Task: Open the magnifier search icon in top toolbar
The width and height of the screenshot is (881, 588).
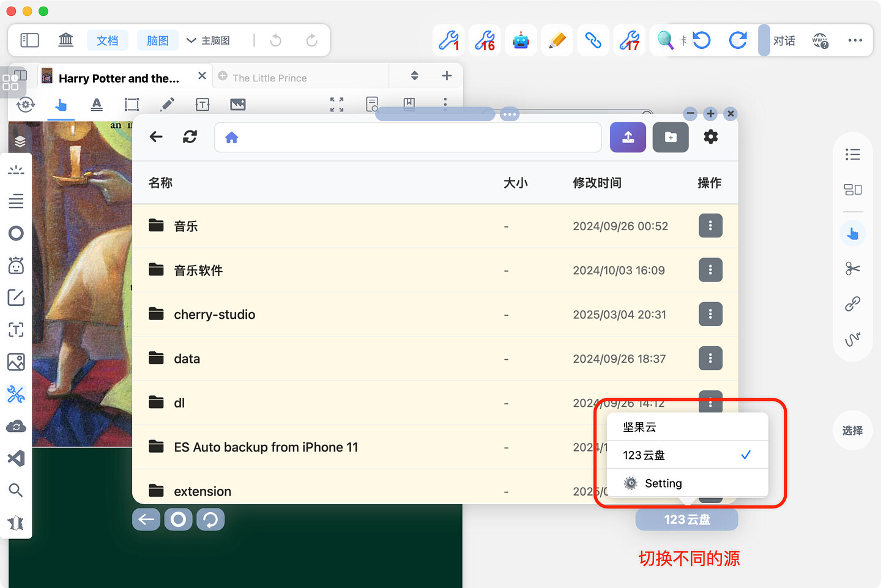Action: point(665,40)
